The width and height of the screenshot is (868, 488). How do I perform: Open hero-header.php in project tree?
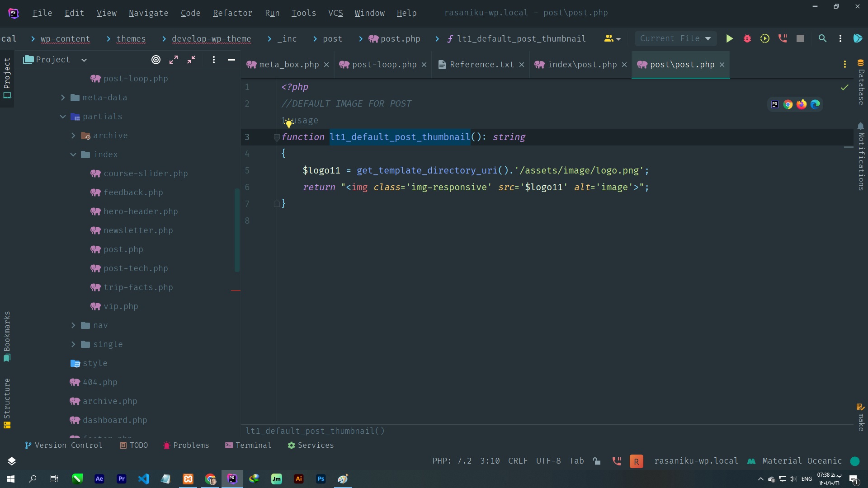134,211
